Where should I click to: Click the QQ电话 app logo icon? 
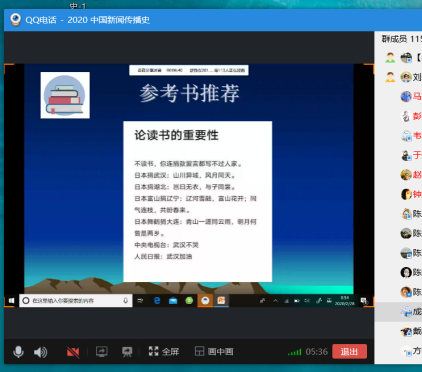pos(15,20)
